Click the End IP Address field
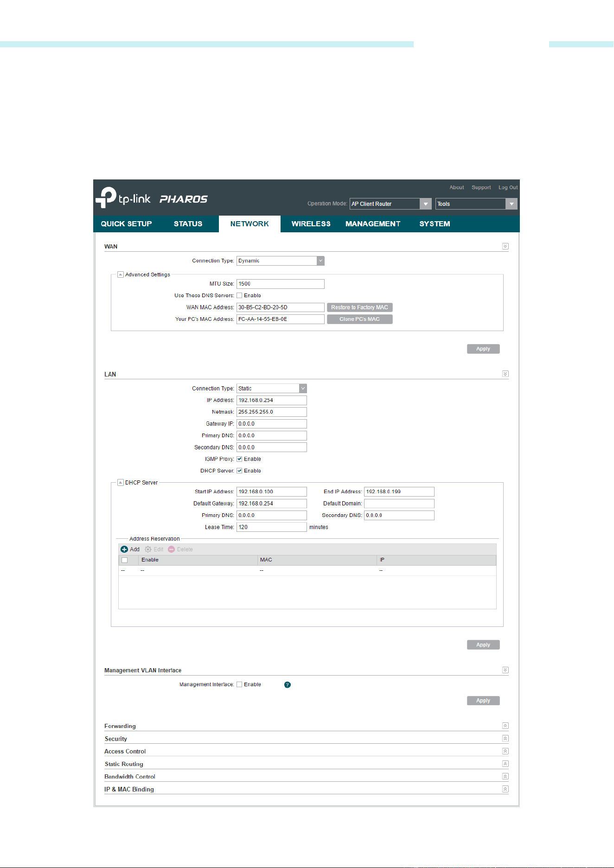This screenshot has width=614, height=868. [399, 491]
